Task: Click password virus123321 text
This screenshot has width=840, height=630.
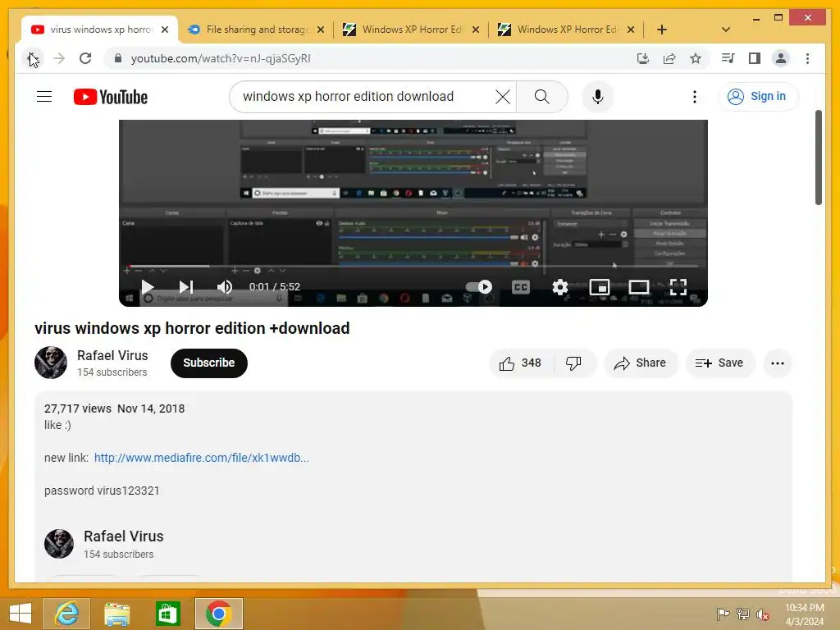Action: click(x=102, y=491)
